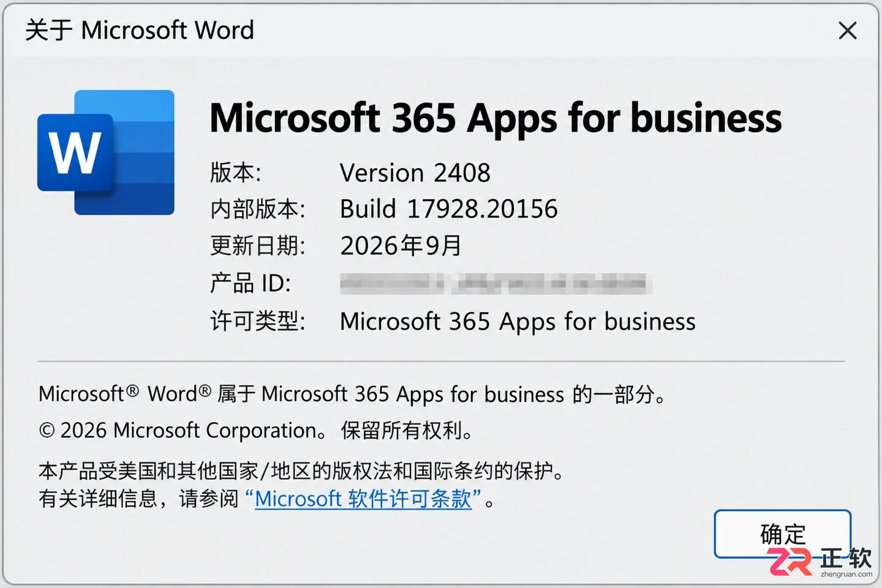Click the 内部版本: label

[x=258, y=209]
